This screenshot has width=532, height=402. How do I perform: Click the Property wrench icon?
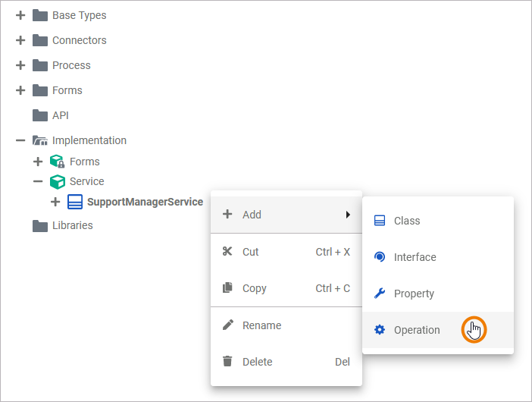[380, 294]
